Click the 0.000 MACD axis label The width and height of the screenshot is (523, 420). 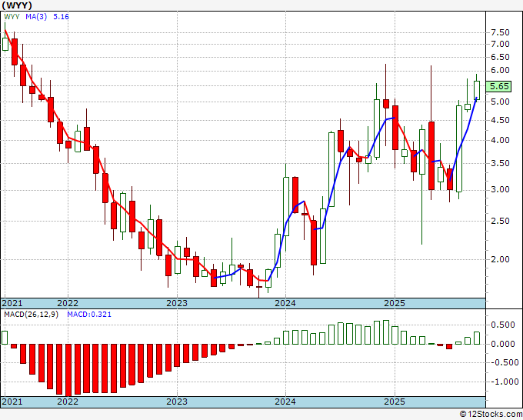[503, 344]
